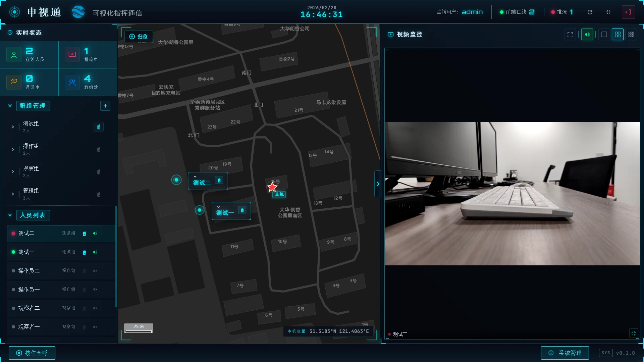The image size is (644, 362).
Task: Exit fullscreen using the shrink icon
Action: (x=608, y=12)
